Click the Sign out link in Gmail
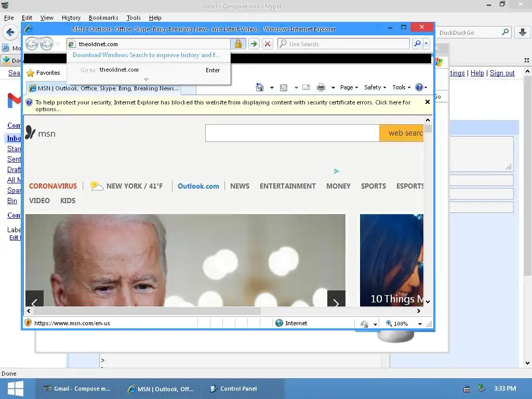532x399 pixels. pos(502,73)
